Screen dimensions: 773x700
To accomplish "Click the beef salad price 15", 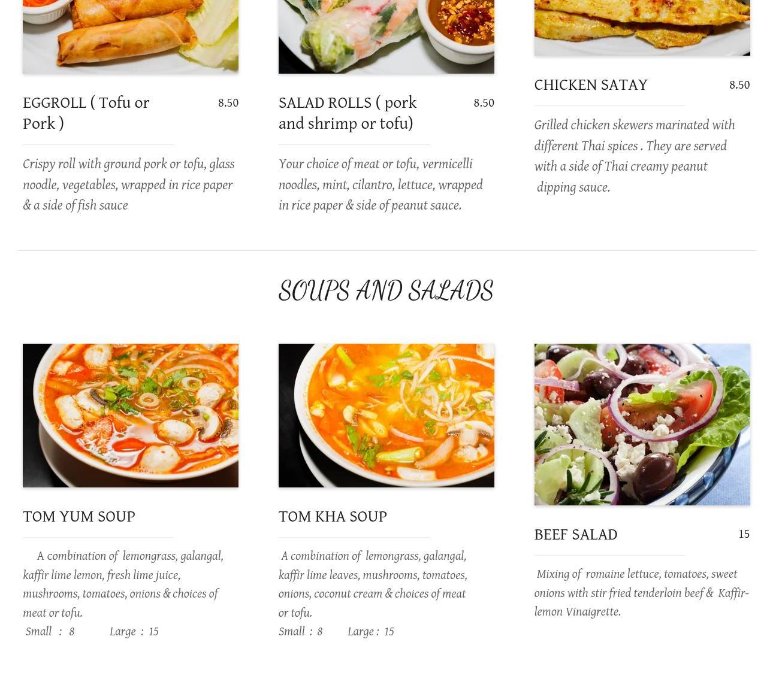I will pyautogui.click(x=744, y=534).
